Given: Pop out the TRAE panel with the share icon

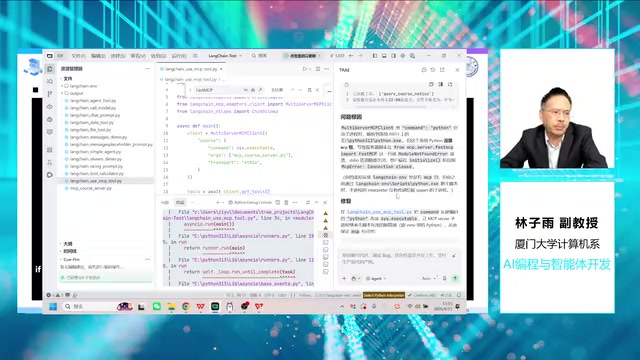Looking at the screenshot, I should (x=442, y=70).
